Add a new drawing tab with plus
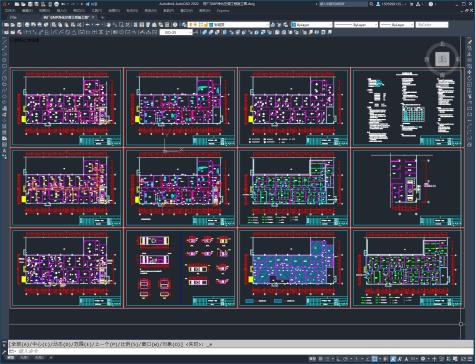Image resolution: width=475 pixels, height=364 pixels. (x=102, y=17)
